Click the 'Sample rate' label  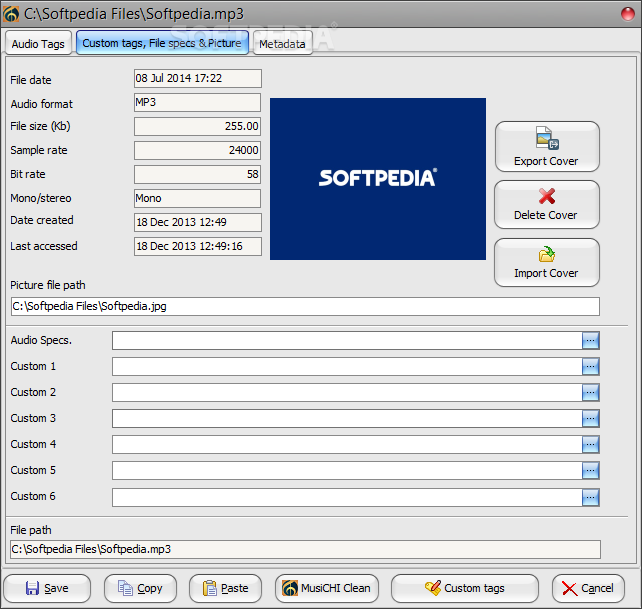coord(39,150)
